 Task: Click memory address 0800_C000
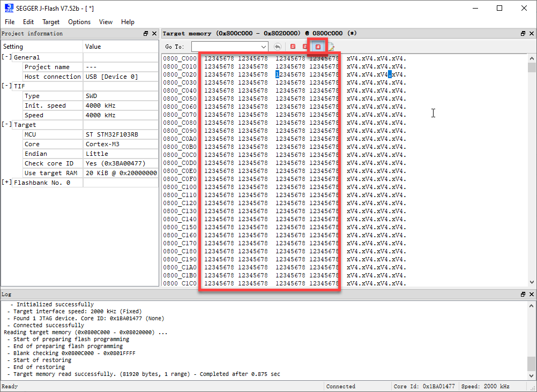point(180,58)
